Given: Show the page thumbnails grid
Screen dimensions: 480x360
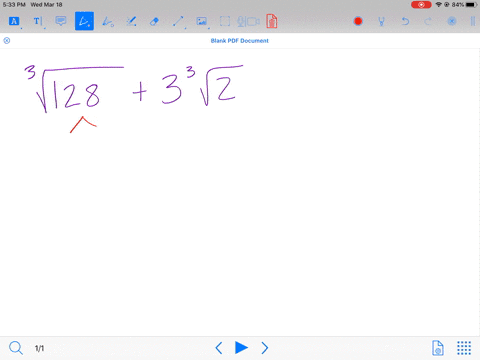Looking at the screenshot, I should point(464,348).
